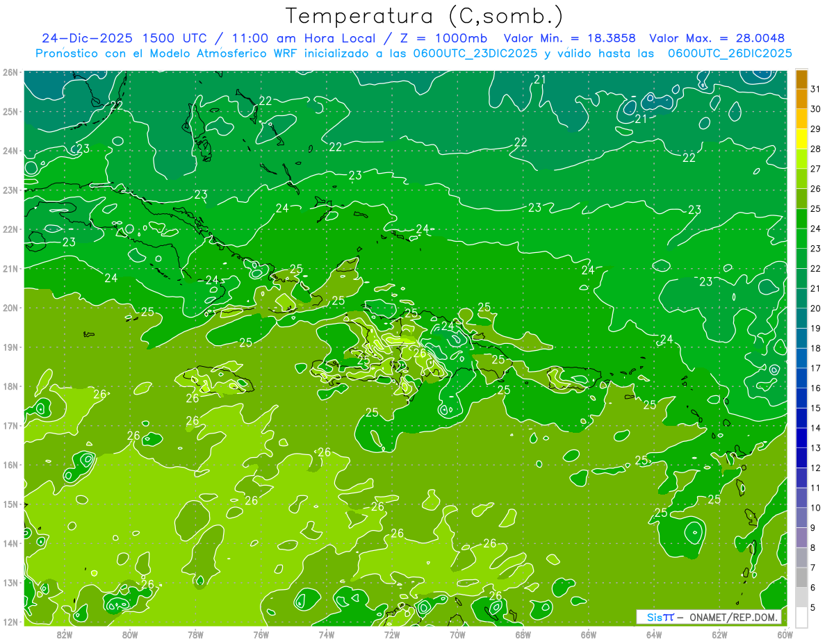The width and height of the screenshot is (834, 644).
Task: Click the "78W" longitude axis label
Action: coord(195,634)
